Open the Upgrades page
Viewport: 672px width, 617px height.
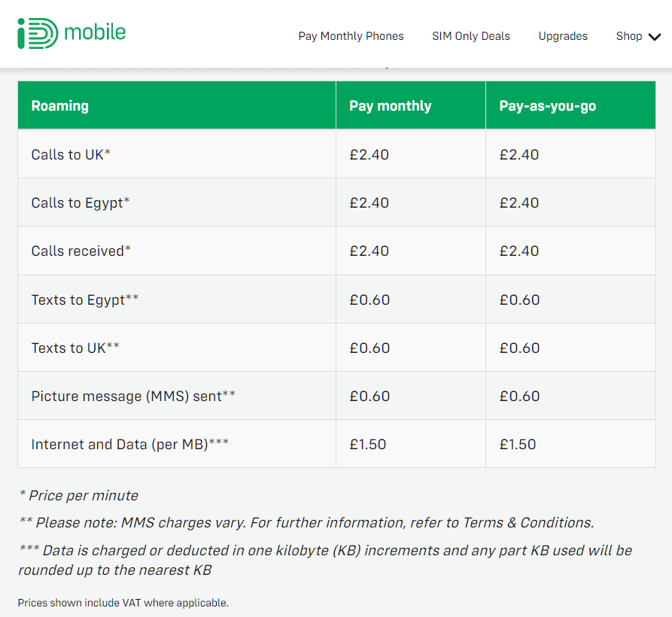(x=563, y=36)
